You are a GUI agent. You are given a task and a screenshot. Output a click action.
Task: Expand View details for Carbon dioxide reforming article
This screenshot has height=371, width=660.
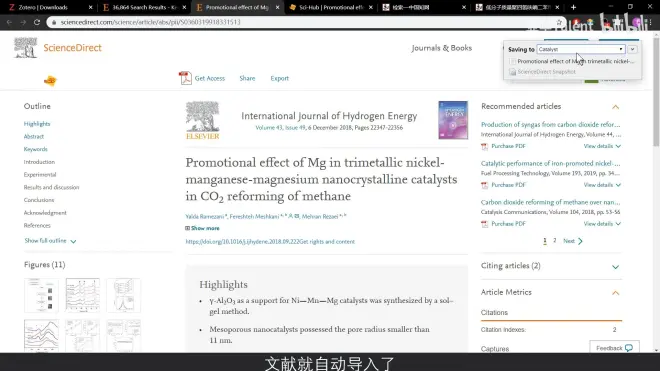pyautogui.click(x=602, y=224)
